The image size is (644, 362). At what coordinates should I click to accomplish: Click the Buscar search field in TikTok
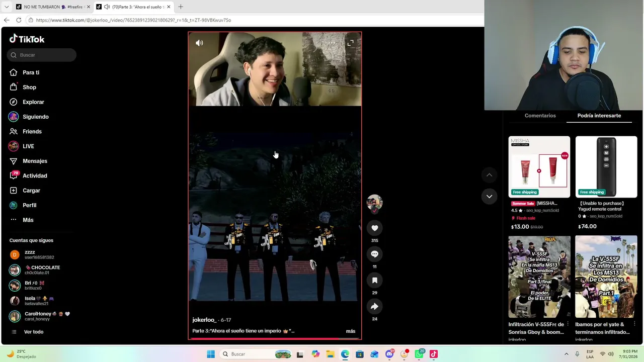click(x=42, y=55)
